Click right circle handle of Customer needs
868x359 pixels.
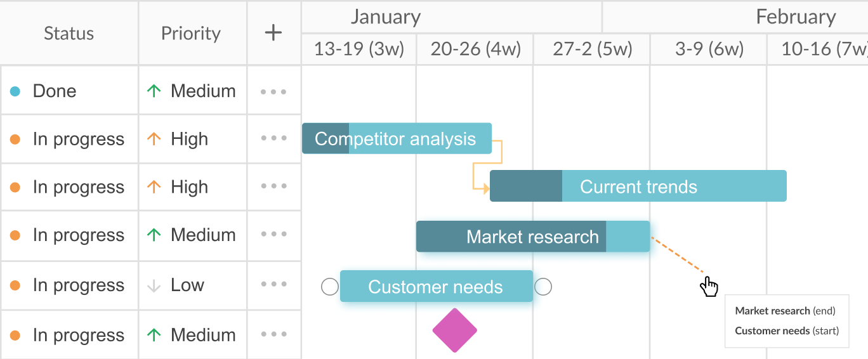pos(543,287)
